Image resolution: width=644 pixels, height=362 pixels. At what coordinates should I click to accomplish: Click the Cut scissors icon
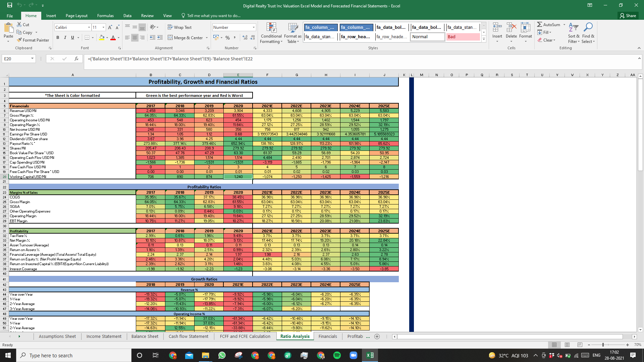(x=19, y=24)
